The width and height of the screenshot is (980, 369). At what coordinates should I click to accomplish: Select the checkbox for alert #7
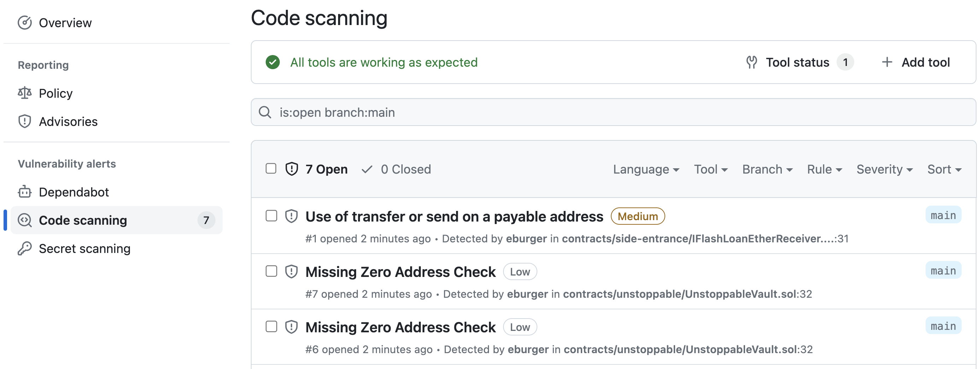271,271
